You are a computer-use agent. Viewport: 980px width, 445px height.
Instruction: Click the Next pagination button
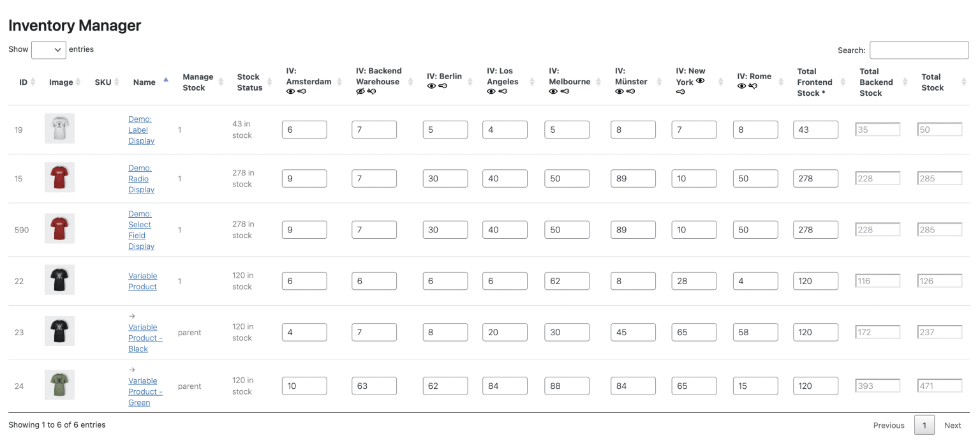point(953,425)
